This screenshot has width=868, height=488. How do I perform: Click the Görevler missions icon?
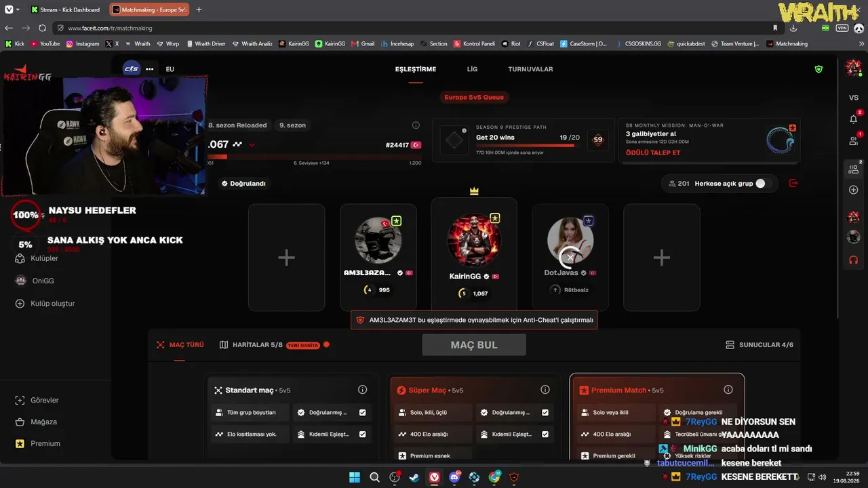point(20,400)
